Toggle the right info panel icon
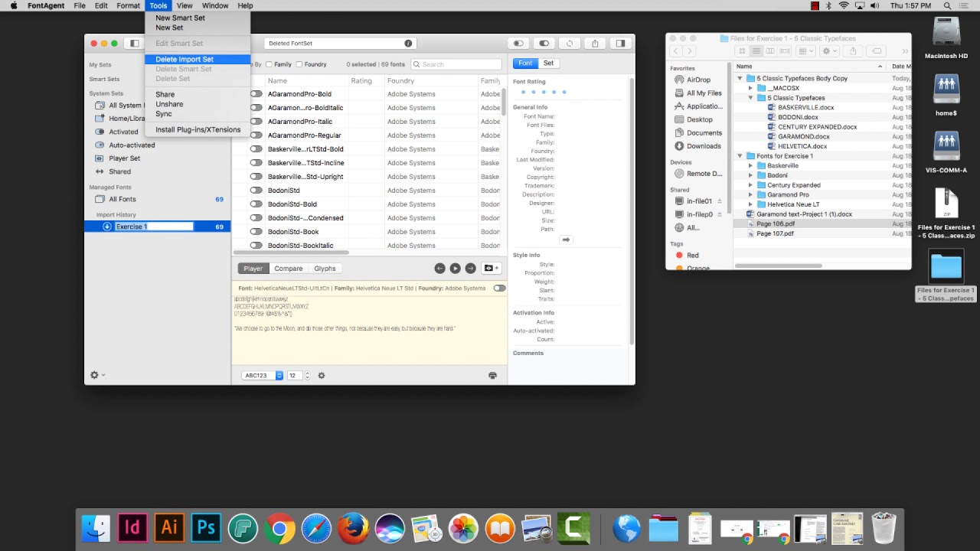 pos(621,44)
